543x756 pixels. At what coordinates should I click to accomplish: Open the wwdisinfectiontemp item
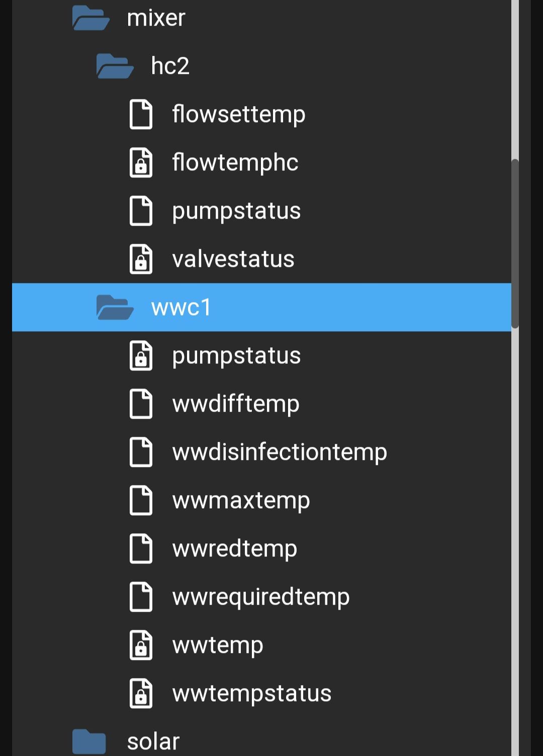(x=280, y=452)
